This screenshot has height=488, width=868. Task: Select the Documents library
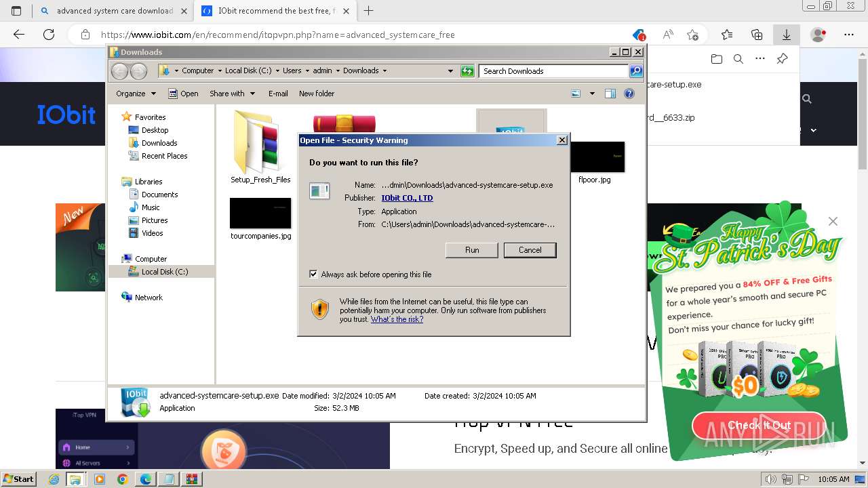pos(159,195)
